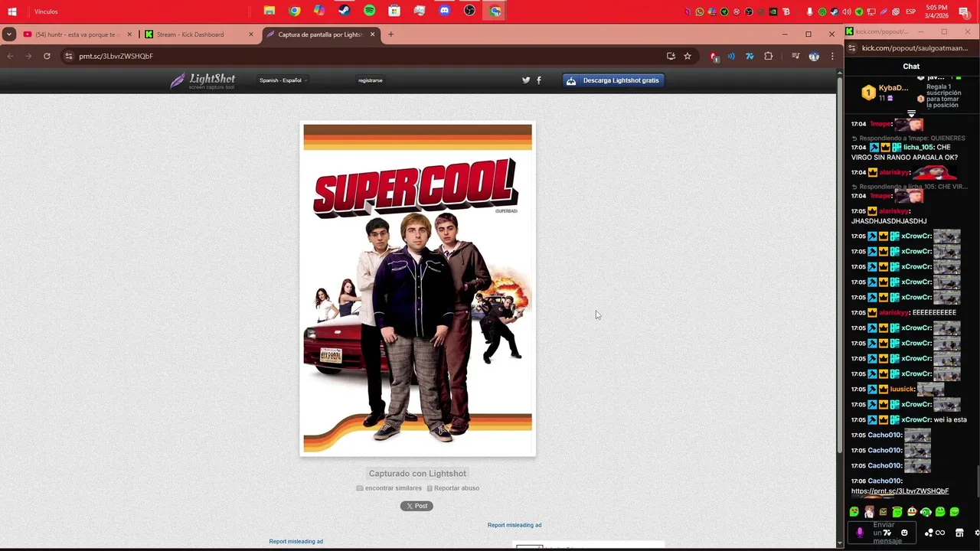Launch Steam from the taskbar

345,11
